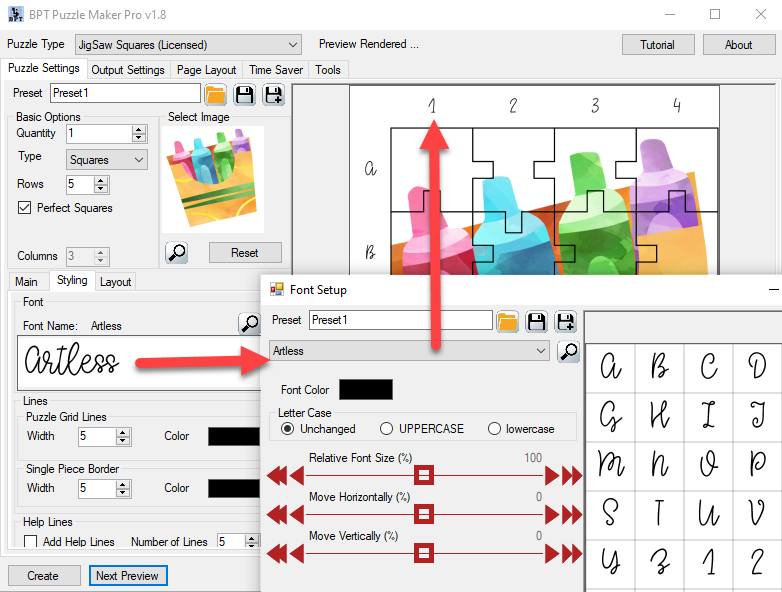Open the Layout sub-tab
The width and height of the screenshot is (782, 592).
(x=115, y=282)
